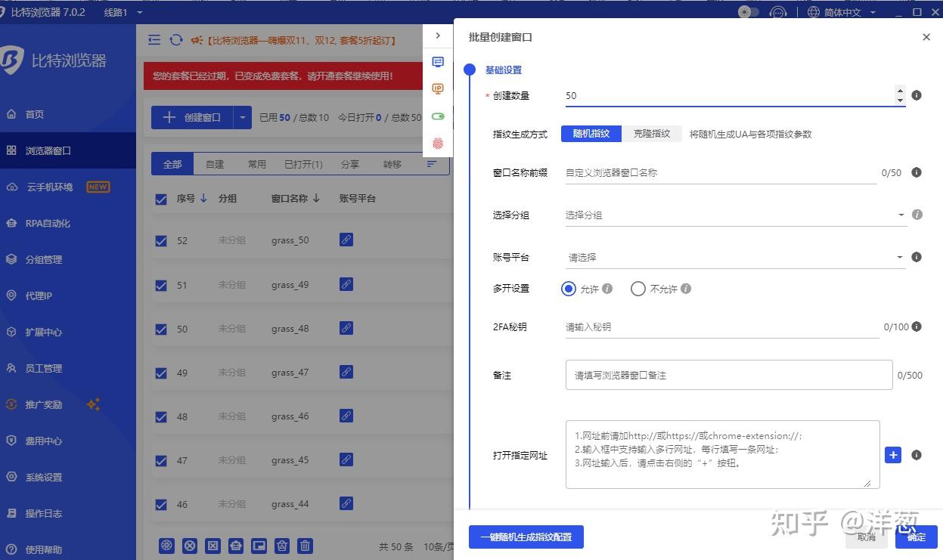Uncheck the checkbox for row 50

161,330
